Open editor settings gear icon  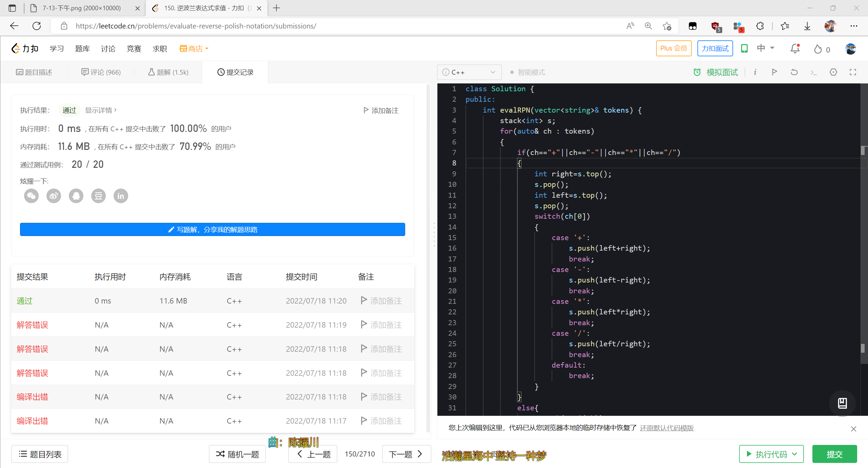point(833,72)
